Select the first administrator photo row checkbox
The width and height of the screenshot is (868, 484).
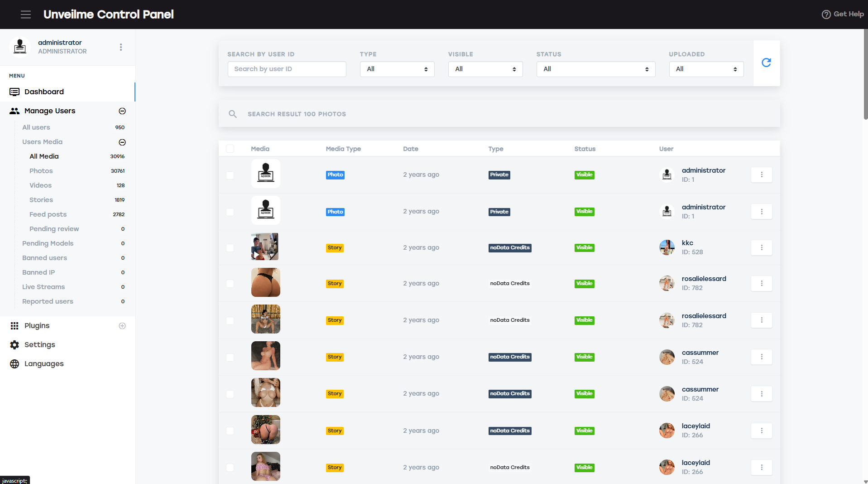point(230,175)
